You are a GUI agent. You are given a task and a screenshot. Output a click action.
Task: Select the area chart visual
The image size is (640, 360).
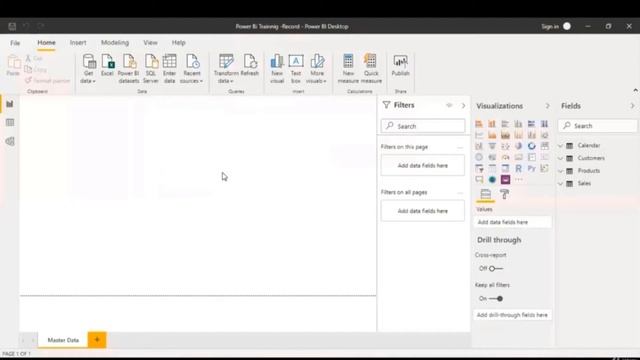[x=492, y=135]
